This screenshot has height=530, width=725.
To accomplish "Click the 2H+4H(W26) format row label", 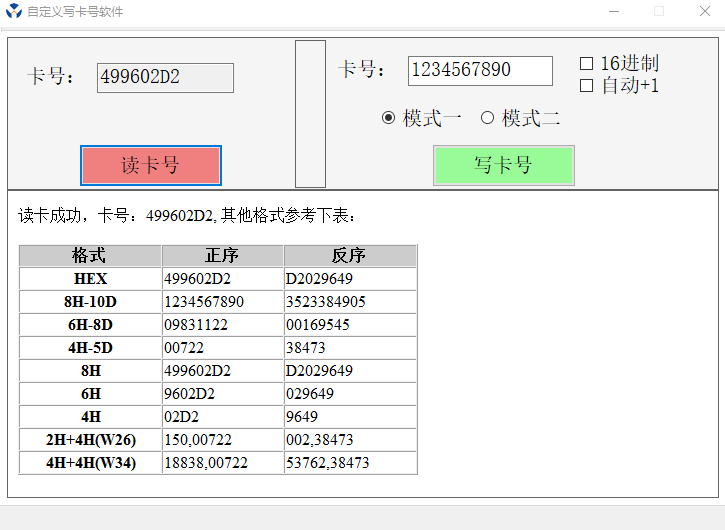I will click(x=90, y=440).
